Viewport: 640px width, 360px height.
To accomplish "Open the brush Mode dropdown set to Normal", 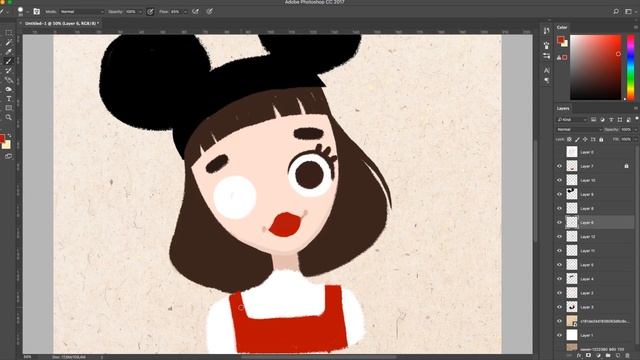I will point(82,12).
